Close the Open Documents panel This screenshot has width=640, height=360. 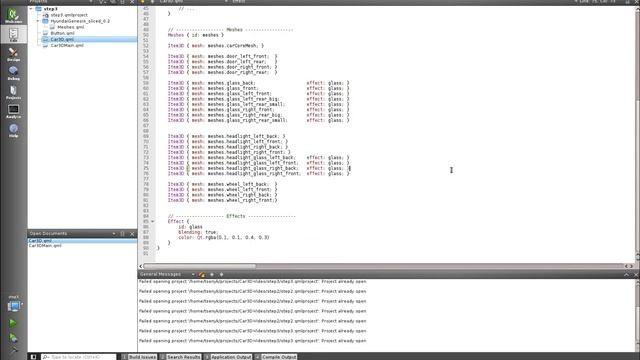[x=132, y=233]
